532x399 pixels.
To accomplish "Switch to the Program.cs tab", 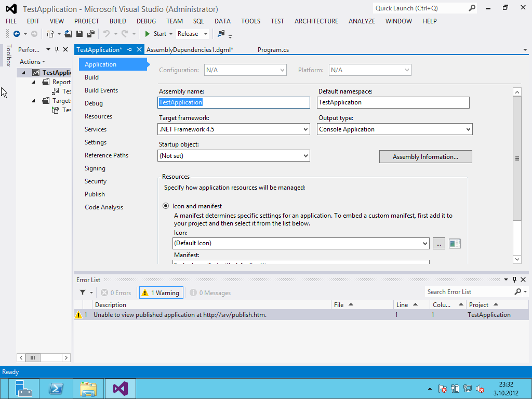I will click(x=273, y=50).
